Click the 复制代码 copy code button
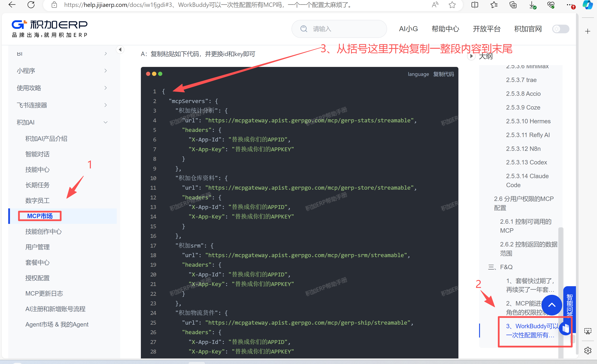Image resolution: width=597 pixels, height=364 pixels. [x=443, y=74]
